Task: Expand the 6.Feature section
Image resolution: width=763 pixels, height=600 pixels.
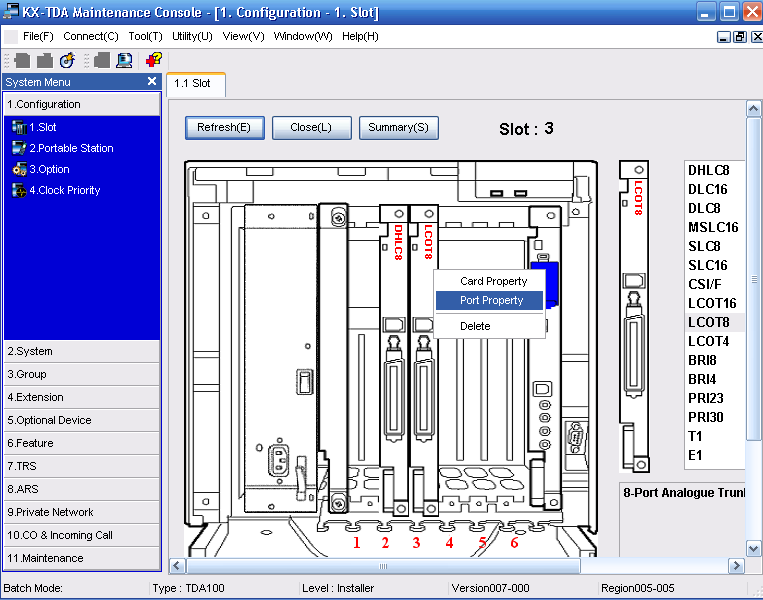Action: click(x=82, y=443)
